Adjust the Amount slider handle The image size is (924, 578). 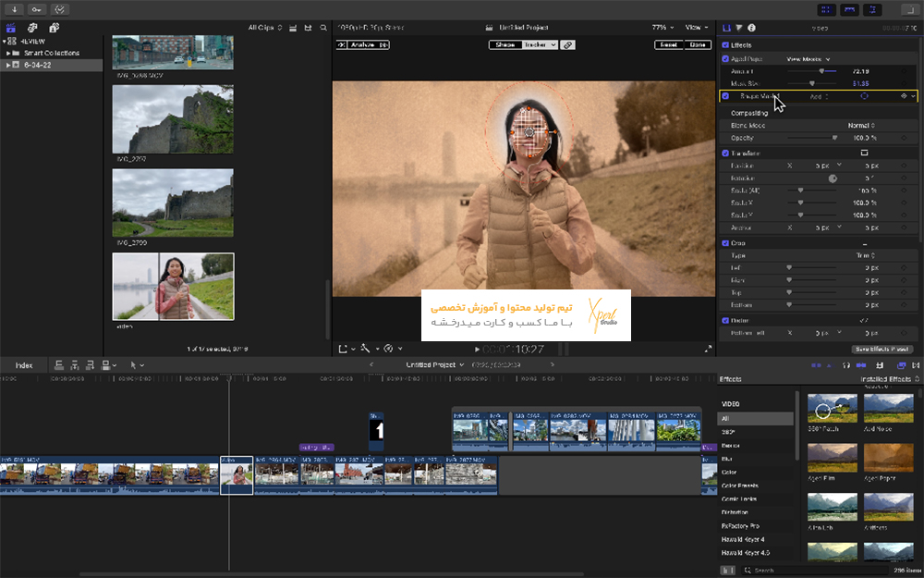pos(821,71)
